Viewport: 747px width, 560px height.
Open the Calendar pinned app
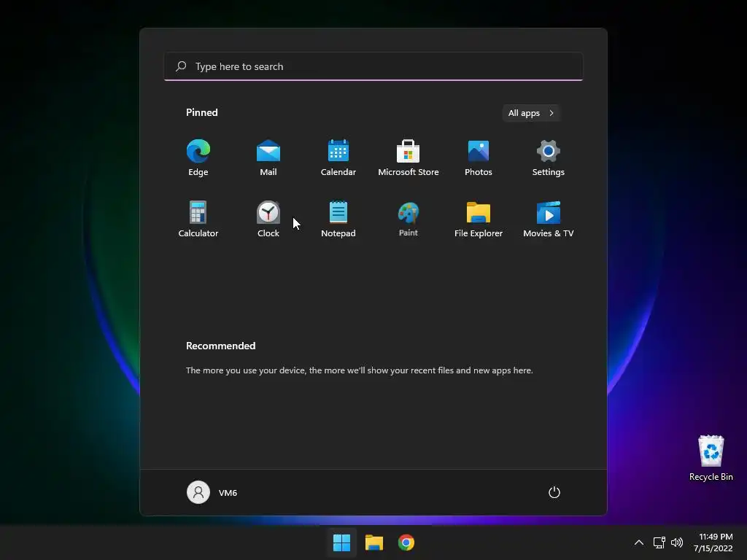pos(338,158)
